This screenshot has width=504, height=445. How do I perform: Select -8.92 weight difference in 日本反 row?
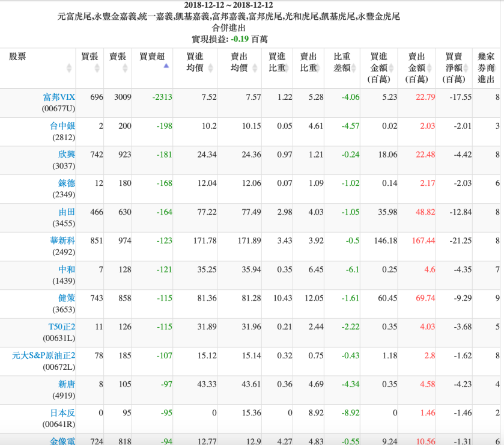coord(350,413)
